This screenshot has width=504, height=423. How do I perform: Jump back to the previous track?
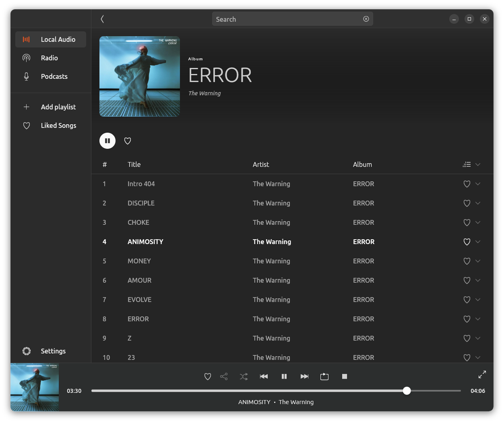click(264, 376)
